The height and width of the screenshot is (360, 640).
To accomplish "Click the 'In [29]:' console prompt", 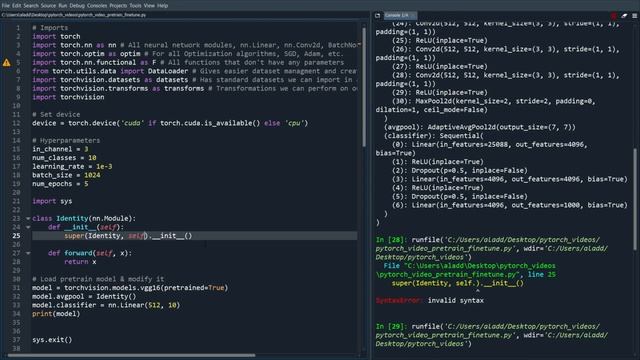I will (x=392, y=327).
